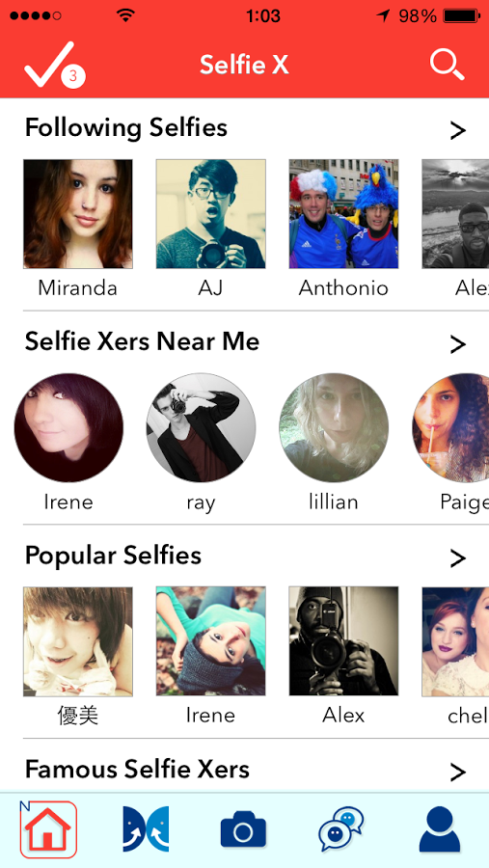Image resolution: width=489 pixels, height=868 pixels.
Task: Open AJ's selfie with camera
Action: click(x=210, y=214)
